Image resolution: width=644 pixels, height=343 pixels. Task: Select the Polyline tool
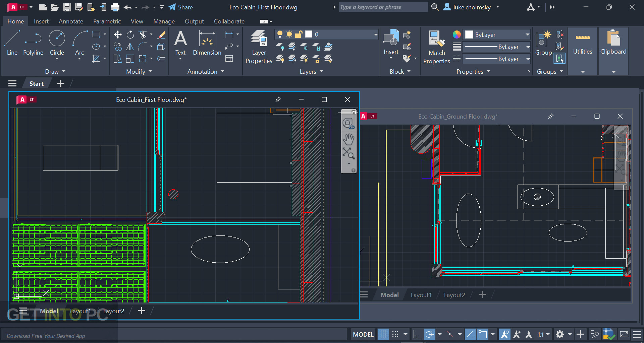click(33, 43)
